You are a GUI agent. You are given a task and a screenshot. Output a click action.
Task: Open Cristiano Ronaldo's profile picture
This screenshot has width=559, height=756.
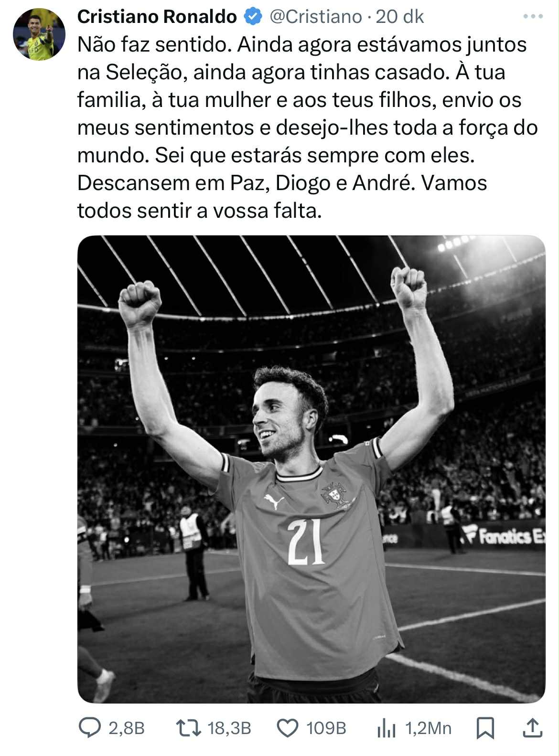39,33
